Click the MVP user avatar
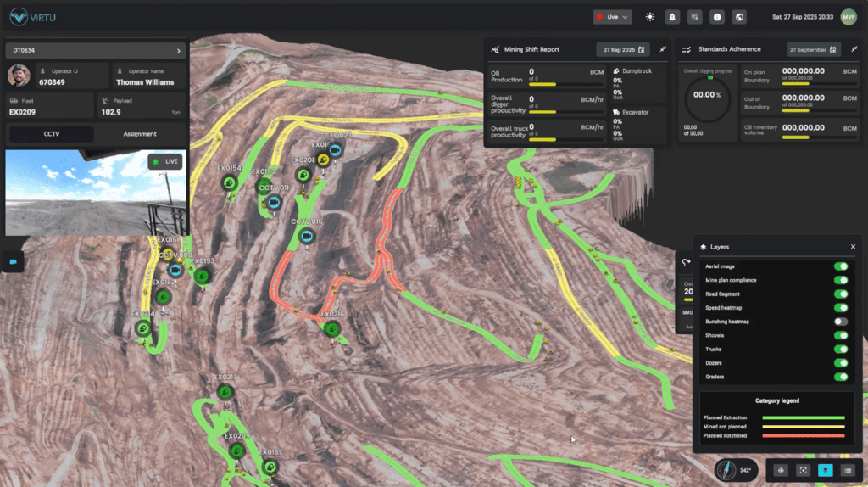The image size is (868, 487). click(849, 16)
